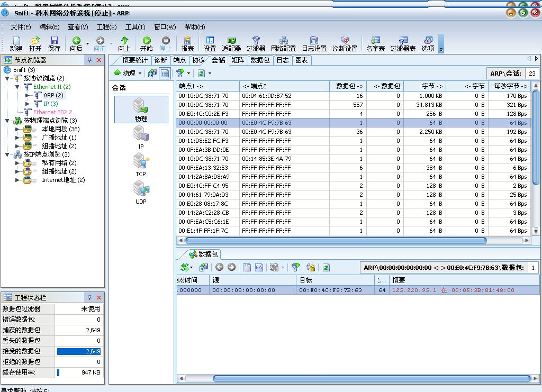The image size is (542, 392).
Task: Open the 工具 menu
Action: [x=135, y=27]
